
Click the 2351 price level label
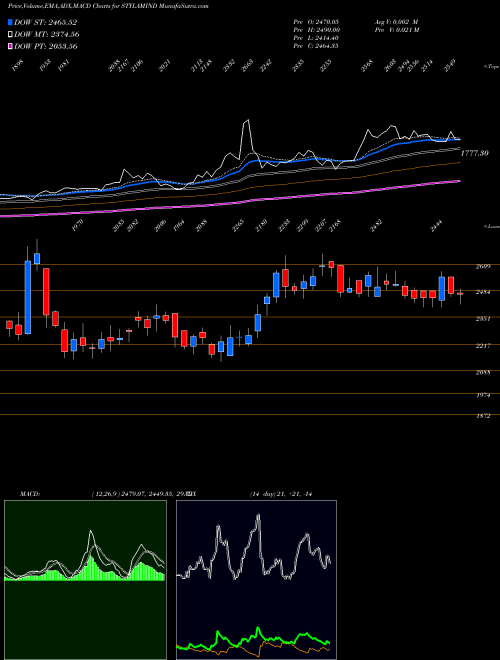point(482,319)
